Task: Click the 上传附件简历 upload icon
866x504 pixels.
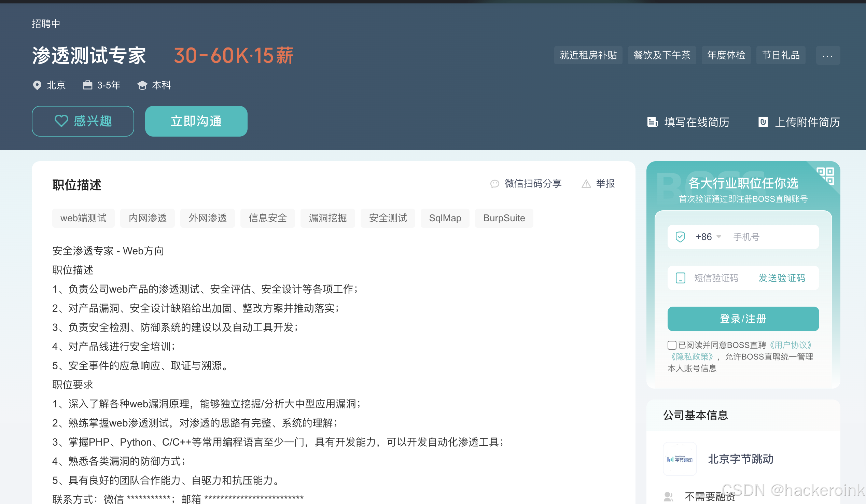Action: (x=763, y=122)
